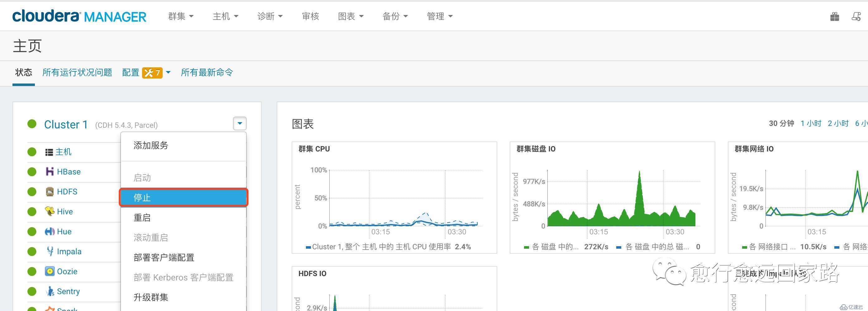
Task: Open the HDFS IO chart title
Action: (x=312, y=273)
